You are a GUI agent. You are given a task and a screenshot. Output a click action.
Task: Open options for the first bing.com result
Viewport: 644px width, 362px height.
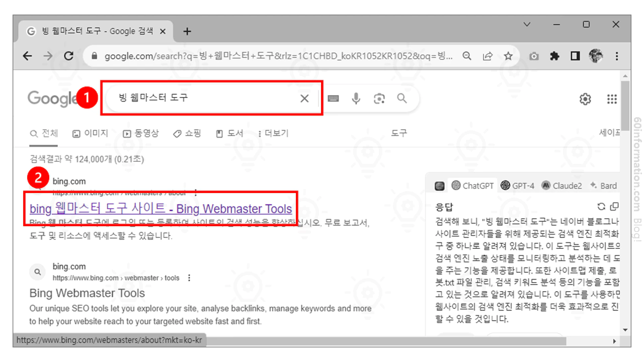[x=195, y=191]
